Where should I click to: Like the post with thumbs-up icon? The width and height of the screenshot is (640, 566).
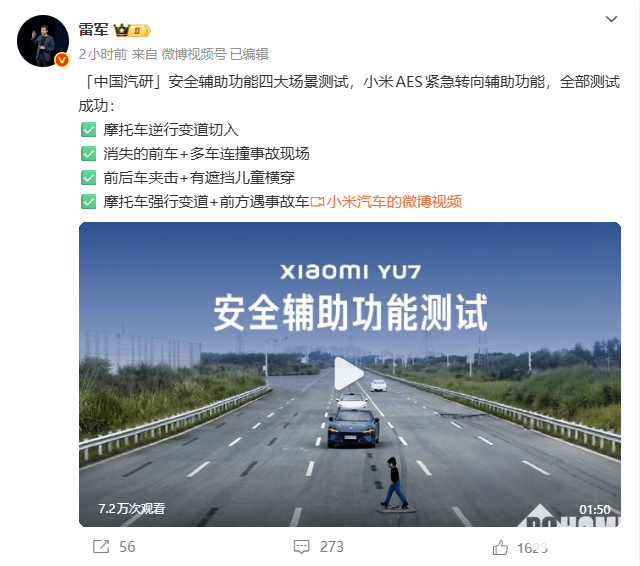(x=500, y=547)
